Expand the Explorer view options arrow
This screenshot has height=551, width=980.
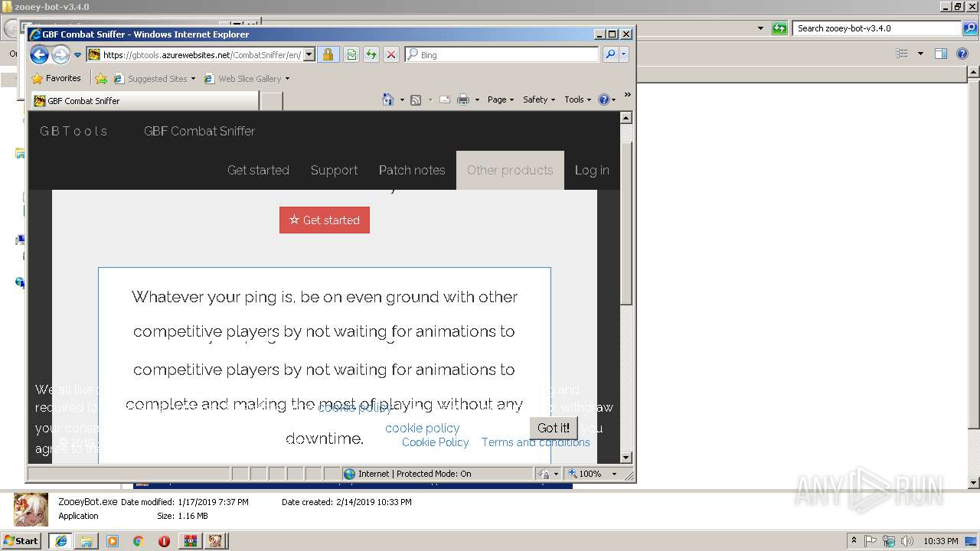pos(920,54)
